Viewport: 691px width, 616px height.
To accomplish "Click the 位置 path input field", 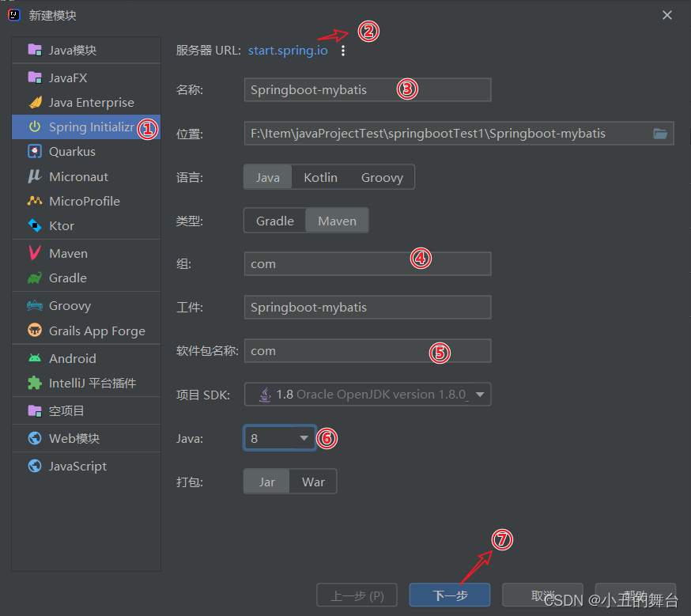I will point(459,133).
